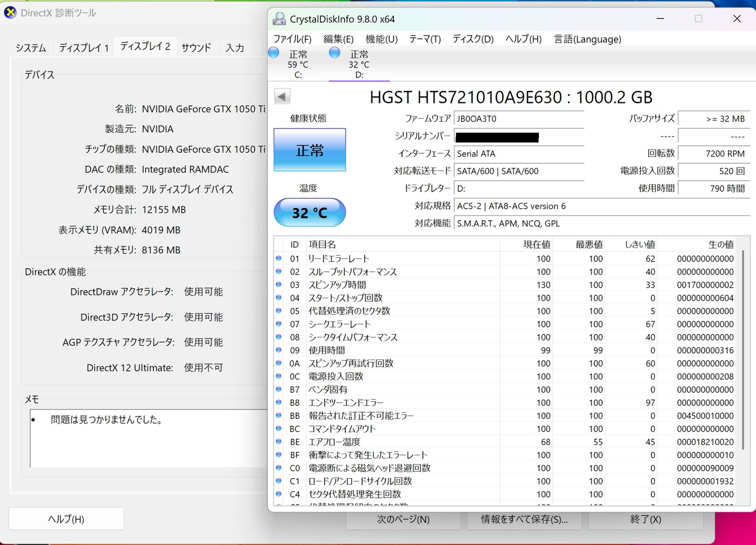The height and width of the screenshot is (545, 756).
Task: Switch to 入力 tab
Action: point(235,48)
